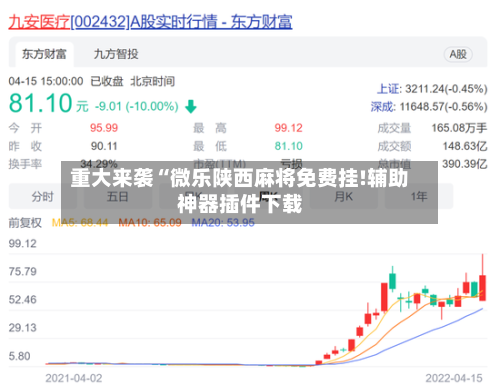Open the 九安医疗[002432]A股实时行情 title link

click(x=150, y=22)
